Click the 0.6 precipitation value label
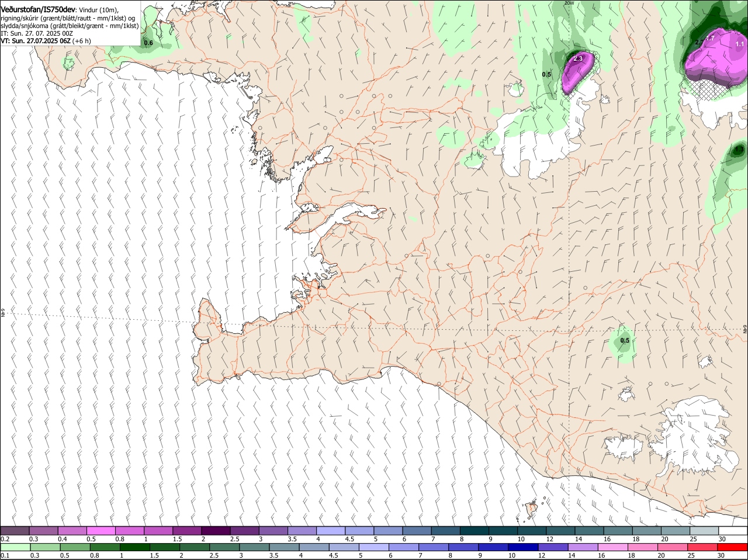 148,43
